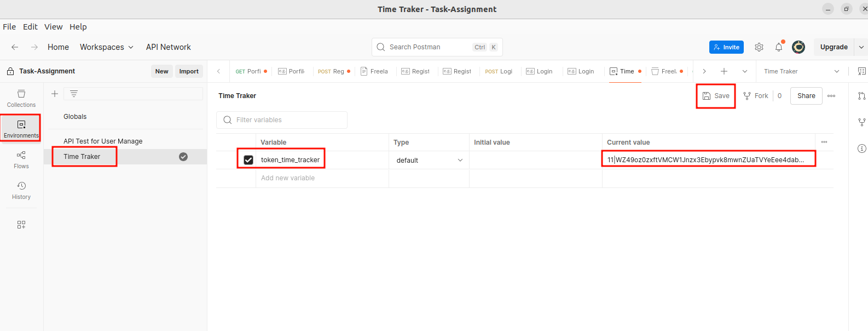
Task: Switch to the Freela tab
Action: (374, 71)
